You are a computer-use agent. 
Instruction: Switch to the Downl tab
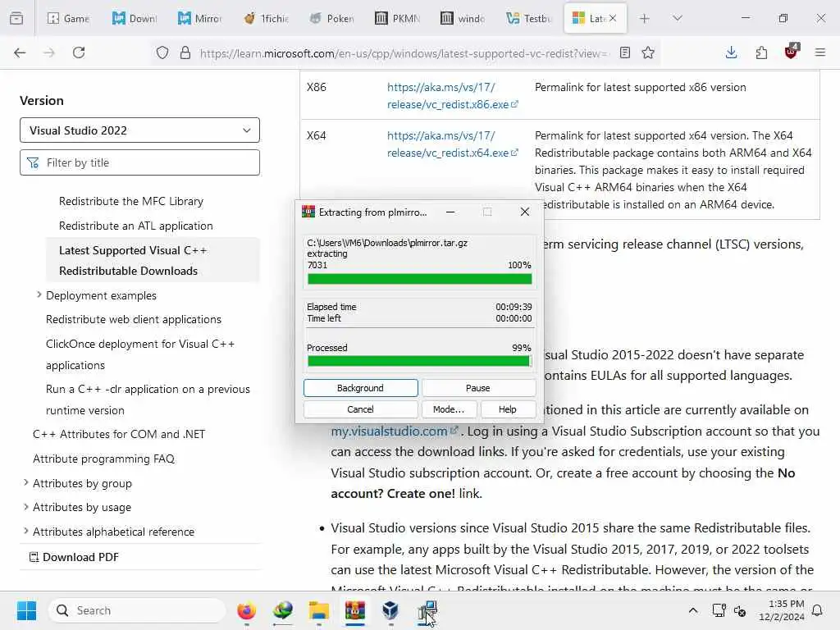click(x=134, y=18)
